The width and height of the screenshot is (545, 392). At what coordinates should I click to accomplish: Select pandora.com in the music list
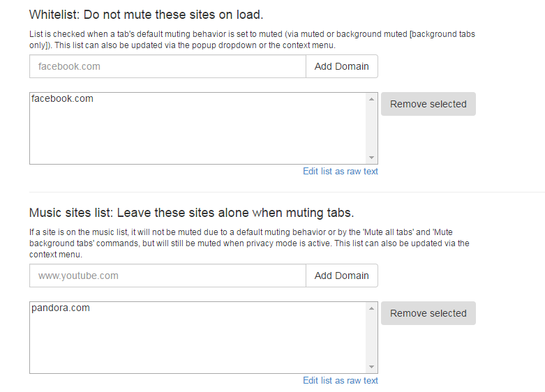(61, 308)
